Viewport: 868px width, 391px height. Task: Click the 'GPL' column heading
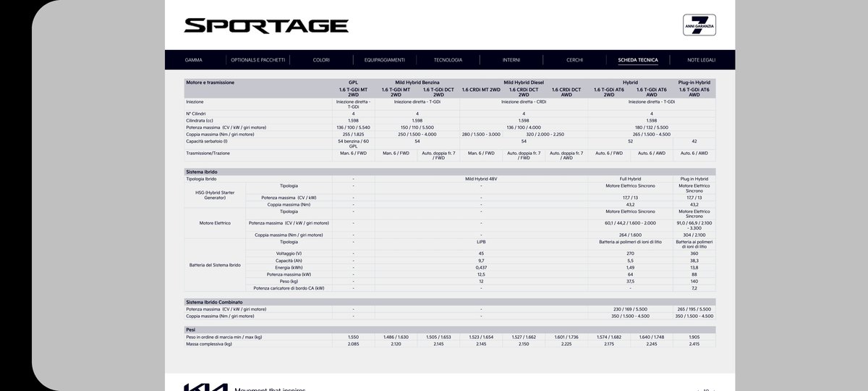click(x=353, y=83)
